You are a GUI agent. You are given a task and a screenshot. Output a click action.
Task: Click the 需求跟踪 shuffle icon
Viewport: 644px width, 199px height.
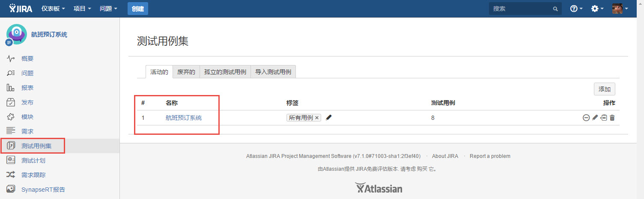pos(11,175)
